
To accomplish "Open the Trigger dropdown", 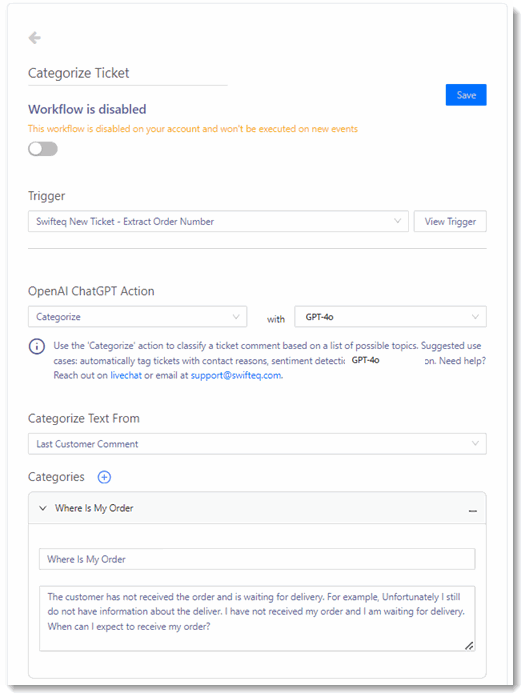I will 218,221.
